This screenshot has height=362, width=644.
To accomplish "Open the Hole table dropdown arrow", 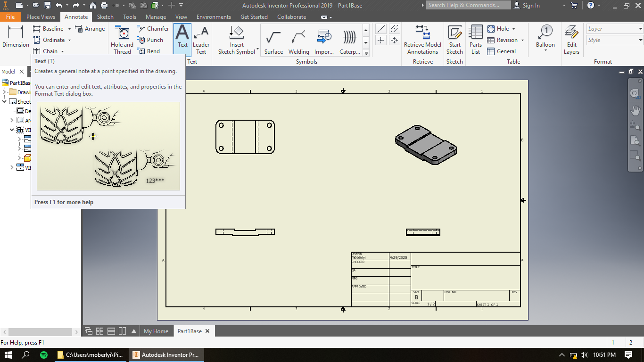I will [x=513, y=29].
